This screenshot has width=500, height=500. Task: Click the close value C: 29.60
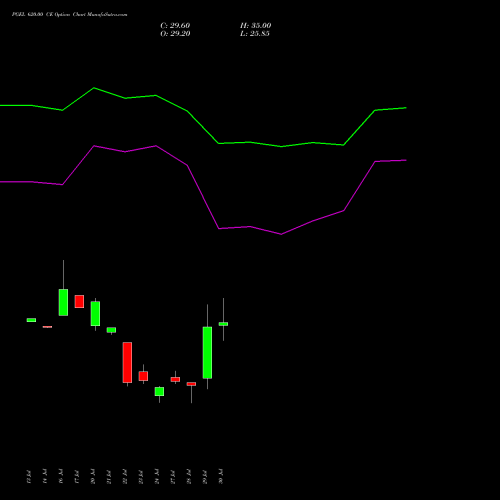coord(175,26)
